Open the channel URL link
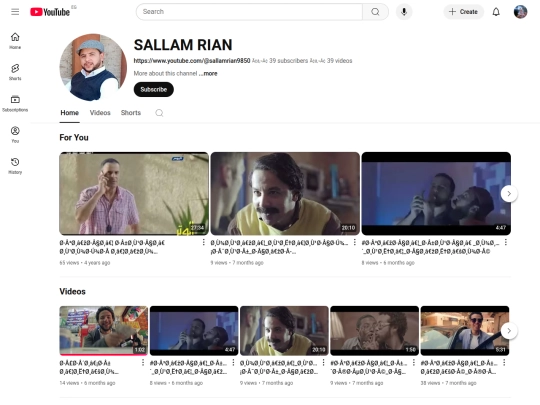The width and height of the screenshot is (540, 405). [192, 61]
